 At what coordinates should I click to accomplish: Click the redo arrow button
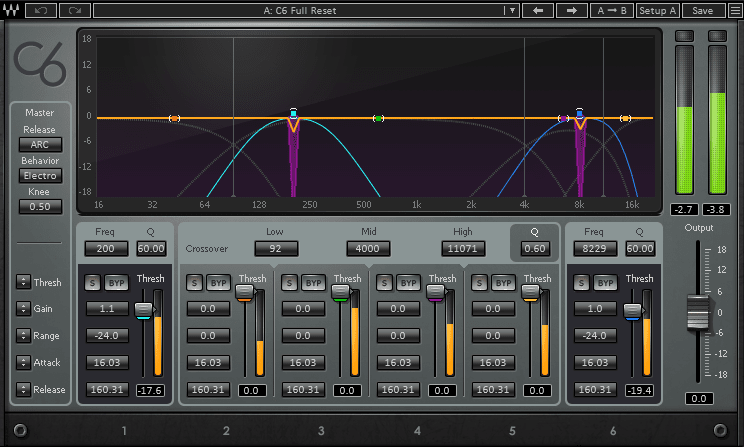point(74,10)
